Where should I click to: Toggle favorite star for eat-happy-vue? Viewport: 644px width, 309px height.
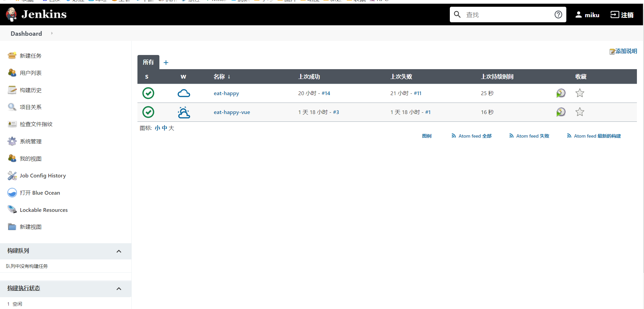pyautogui.click(x=580, y=112)
